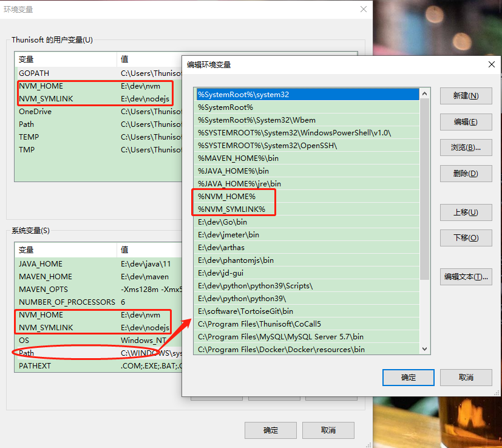Select NUMBER_OF_PROCESSORS system variable row
Image resolution: width=502 pixels, height=448 pixels.
pyautogui.click(x=98, y=302)
